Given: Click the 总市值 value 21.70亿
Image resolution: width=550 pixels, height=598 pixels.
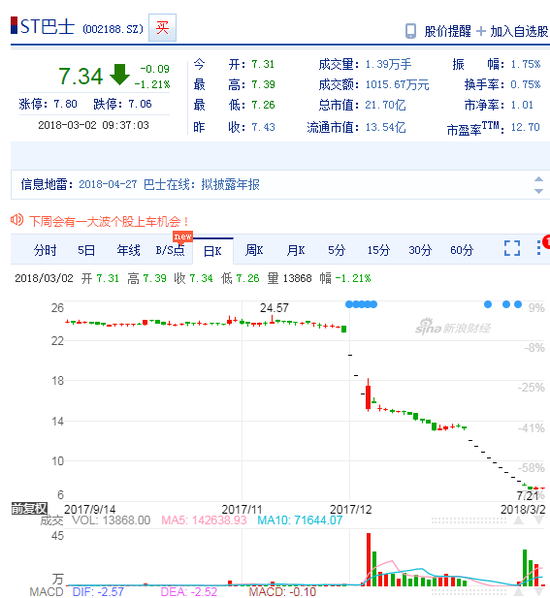Looking at the screenshot, I should pos(385,105).
